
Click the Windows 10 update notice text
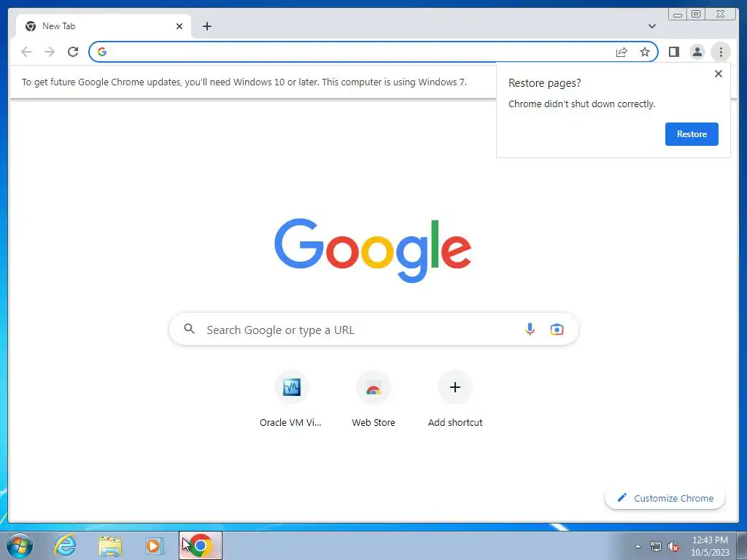tap(244, 82)
